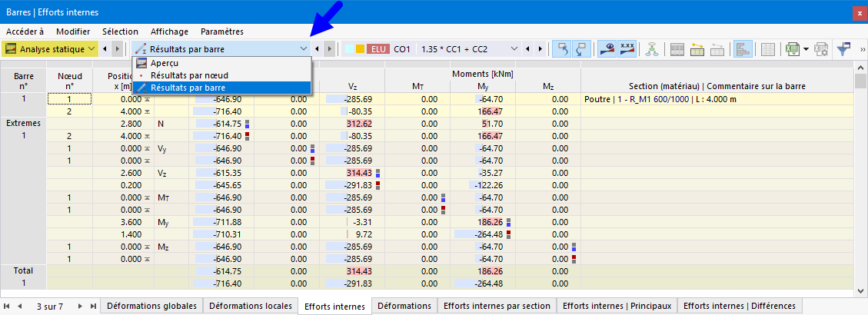Click the yellow highlighted table rows icon
This screenshot has height=315, width=868.
point(697,48)
